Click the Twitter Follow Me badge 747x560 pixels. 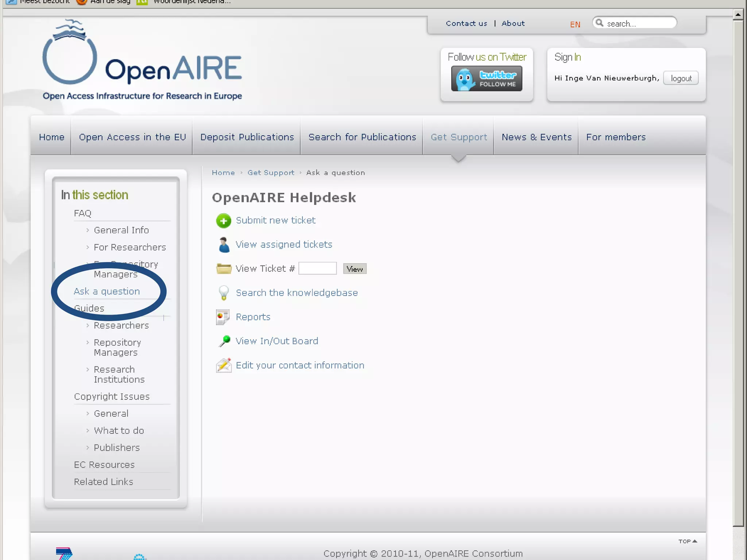click(486, 78)
